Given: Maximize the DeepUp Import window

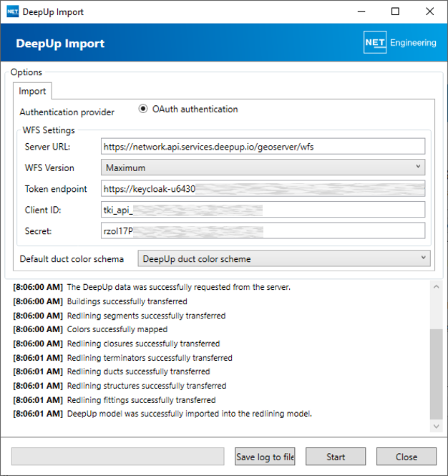Looking at the screenshot, I should 395,12.
